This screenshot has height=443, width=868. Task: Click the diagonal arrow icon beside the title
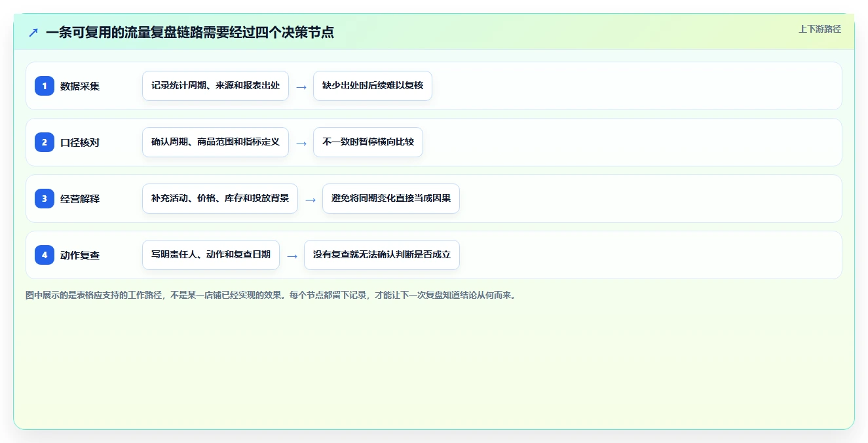(x=33, y=32)
